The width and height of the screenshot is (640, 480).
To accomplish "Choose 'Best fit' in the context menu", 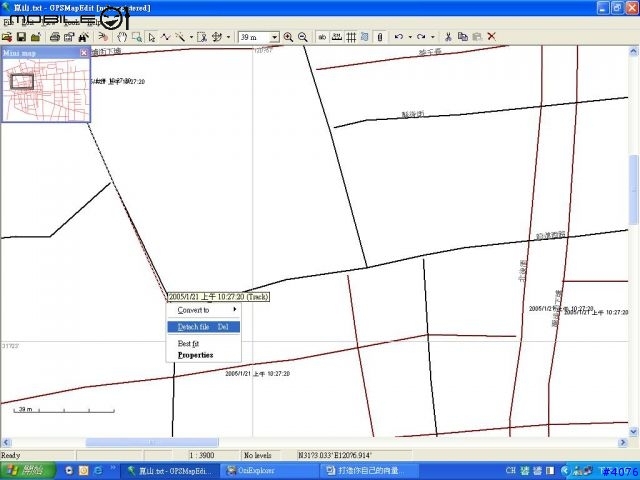I will click(x=203, y=344).
